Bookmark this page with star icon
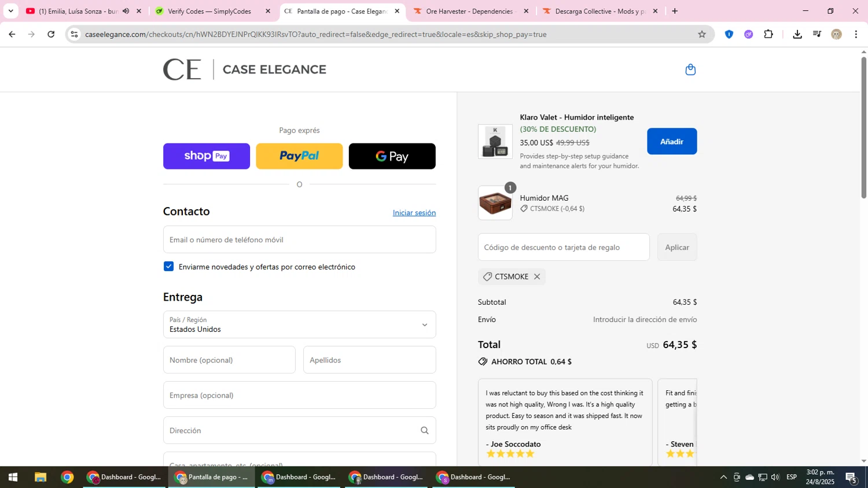 click(x=702, y=34)
